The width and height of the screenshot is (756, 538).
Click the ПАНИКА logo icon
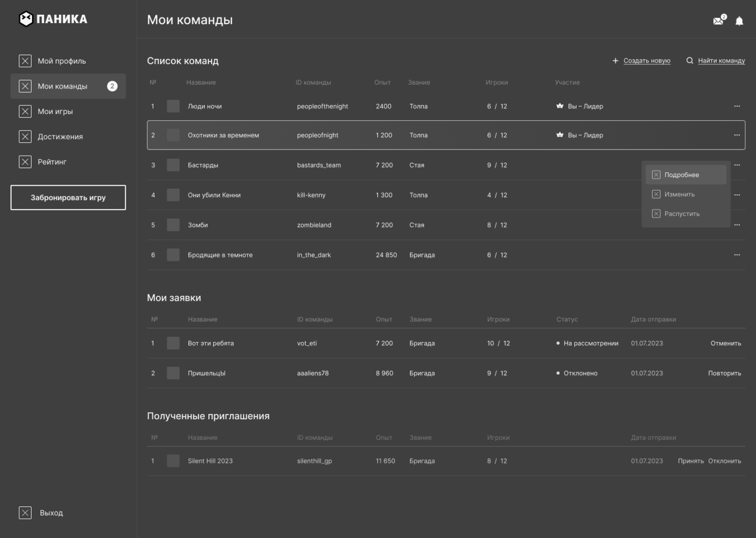pyautogui.click(x=25, y=19)
